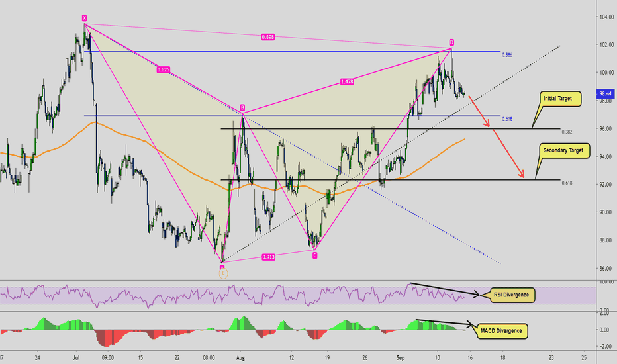This screenshot has height=364, width=617.
Task: Click the current price tag 98.44
Action: pos(605,94)
